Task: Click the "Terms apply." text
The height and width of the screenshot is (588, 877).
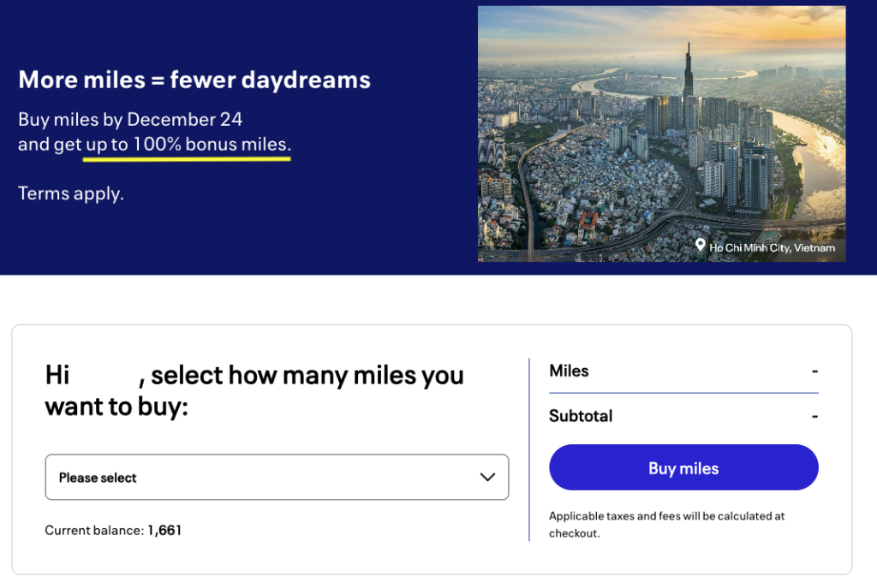Action: 71,193
